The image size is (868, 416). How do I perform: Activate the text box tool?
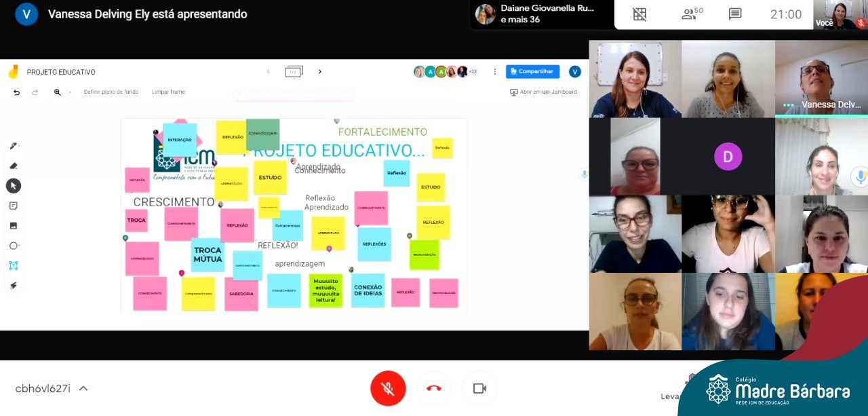[x=13, y=265]
